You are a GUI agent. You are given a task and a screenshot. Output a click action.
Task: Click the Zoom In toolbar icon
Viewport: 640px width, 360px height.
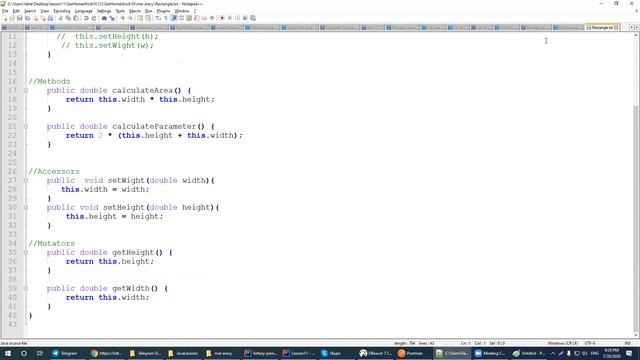tap(122, 18)
